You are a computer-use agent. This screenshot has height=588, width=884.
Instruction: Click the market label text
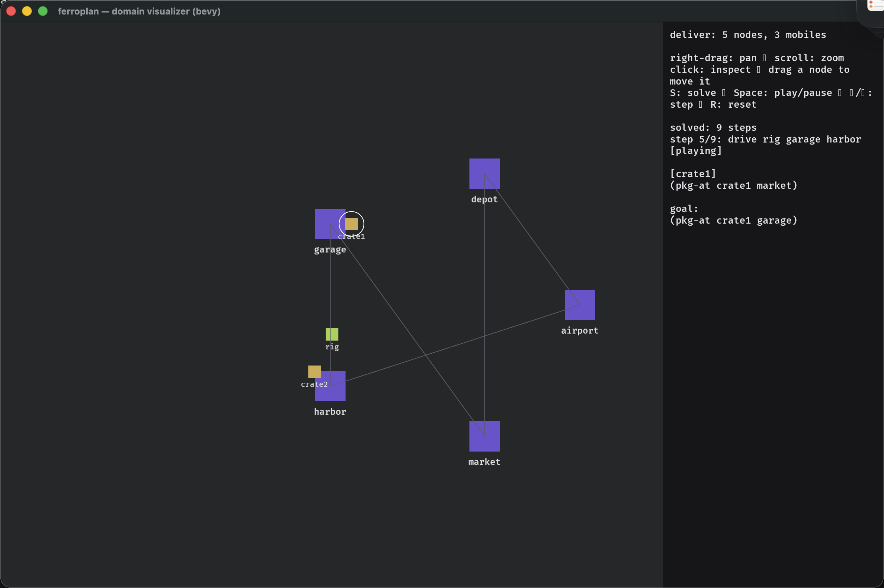click(x=484, y=462)
